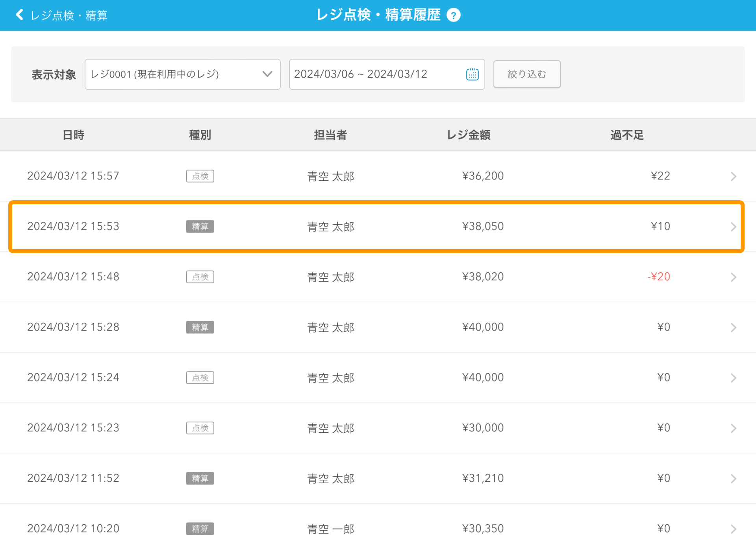The height and width of the screenshot is (551, 756).
Task: Click 青空 太郎 in the 11:52 row
Action: click(x=331, y=479)
